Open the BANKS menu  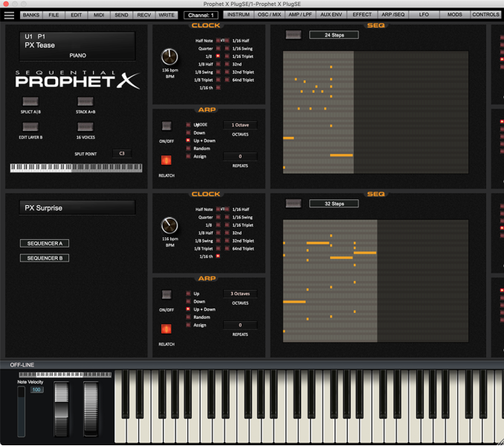coord(31,15)
